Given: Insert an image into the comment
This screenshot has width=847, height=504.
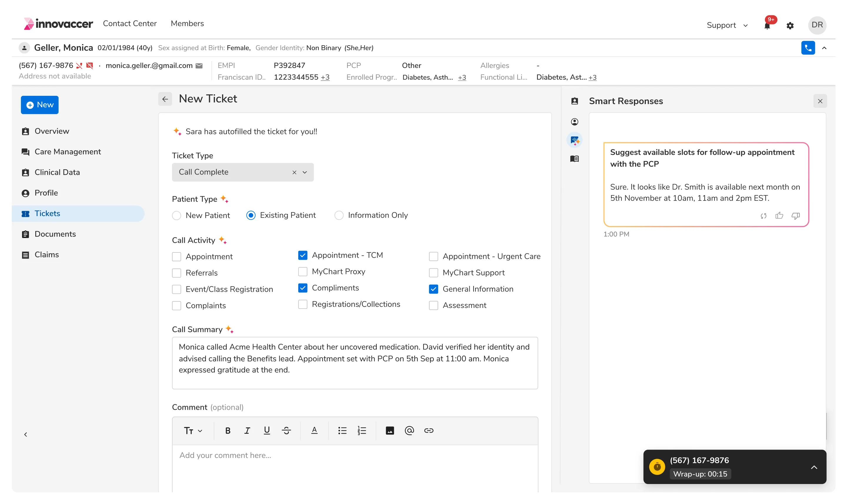Looking at the screenshot, I should pyautogui.click(x=390, y=431).
